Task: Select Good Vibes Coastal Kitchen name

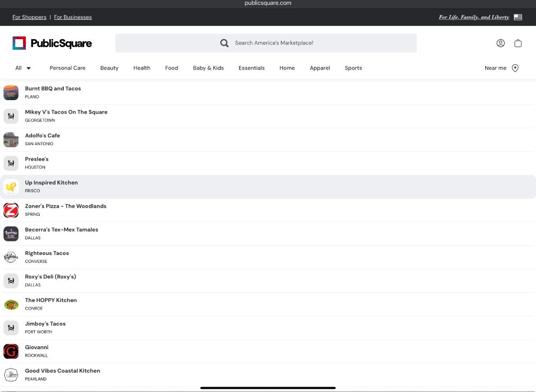Action: pyautogui.click(x=63, y=371)
